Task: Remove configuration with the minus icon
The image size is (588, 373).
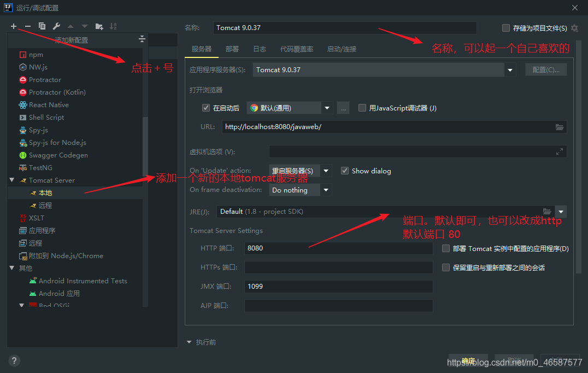Action: pyautogui.click(x=28, y=26)
